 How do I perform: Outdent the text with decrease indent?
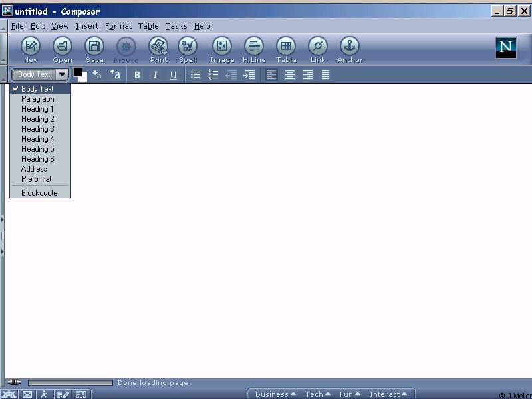tap(231, 75)
